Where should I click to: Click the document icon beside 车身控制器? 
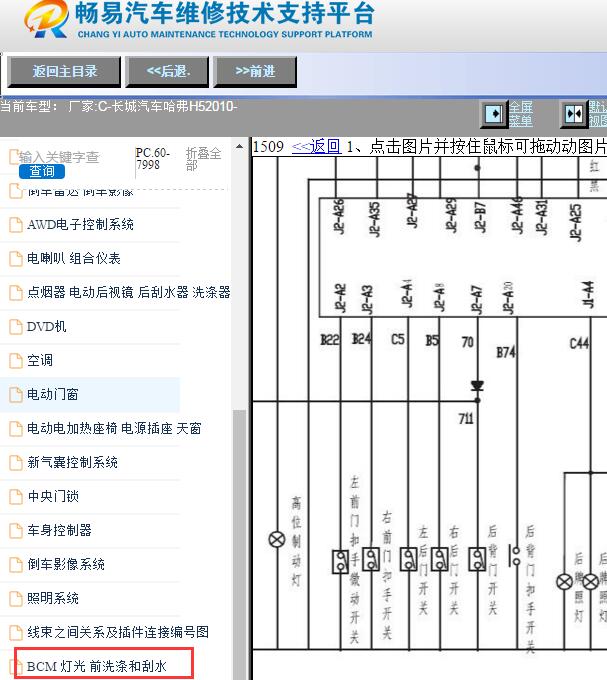16,530
